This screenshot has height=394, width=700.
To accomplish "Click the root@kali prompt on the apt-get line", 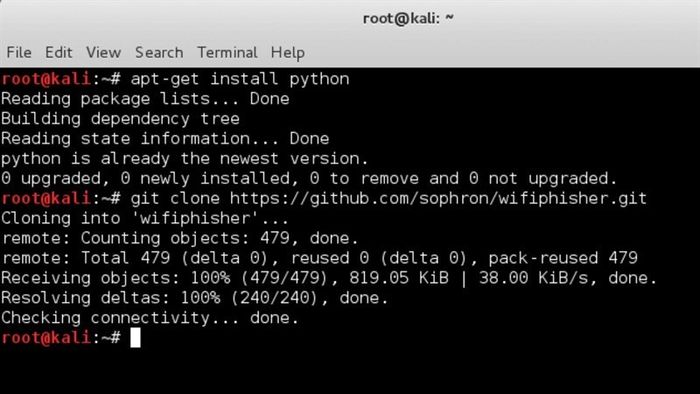I will pos(46,79).
